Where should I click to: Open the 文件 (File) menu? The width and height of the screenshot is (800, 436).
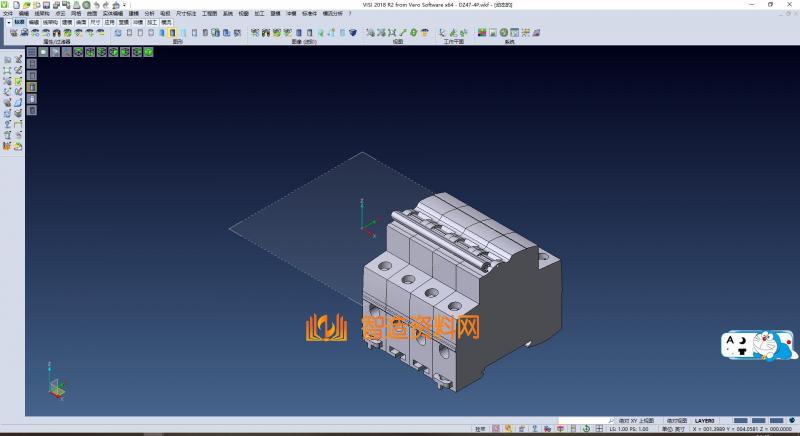pyautogui.click(x=7, y=14)
